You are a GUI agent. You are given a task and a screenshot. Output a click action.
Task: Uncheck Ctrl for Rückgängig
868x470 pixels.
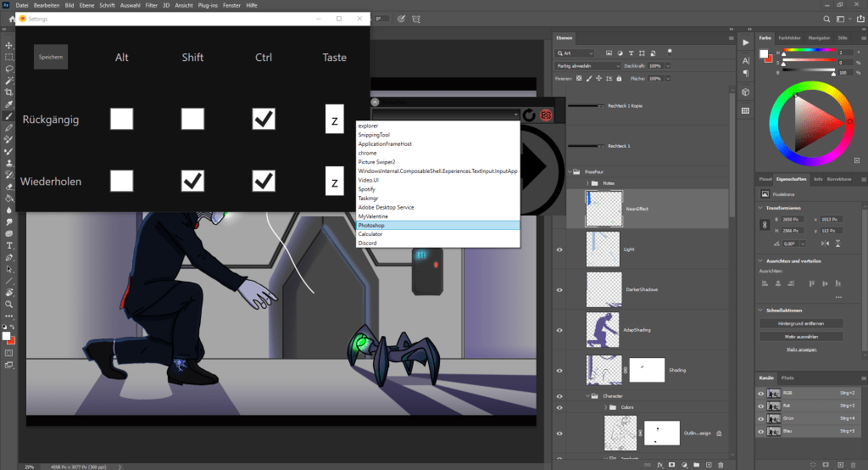(x=264, y=120)
